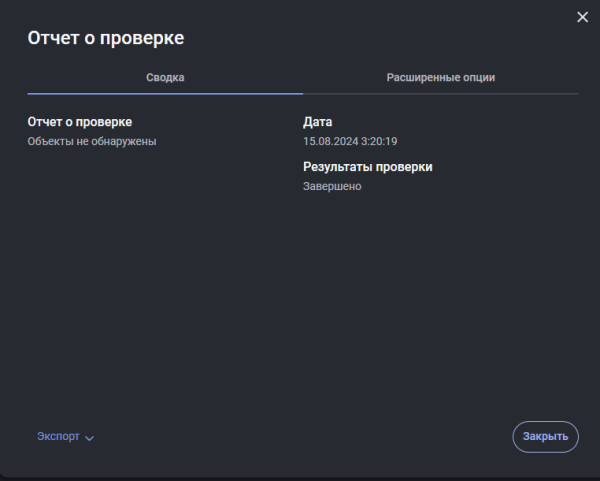
Task: Click the Завершено status text
Action: (332, 186)
